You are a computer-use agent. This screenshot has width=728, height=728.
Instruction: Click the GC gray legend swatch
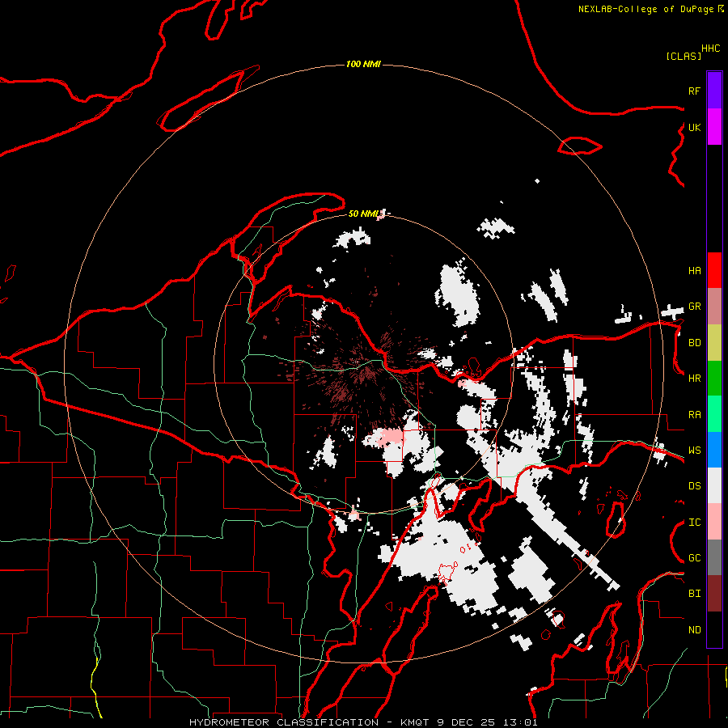pos(714,557)
